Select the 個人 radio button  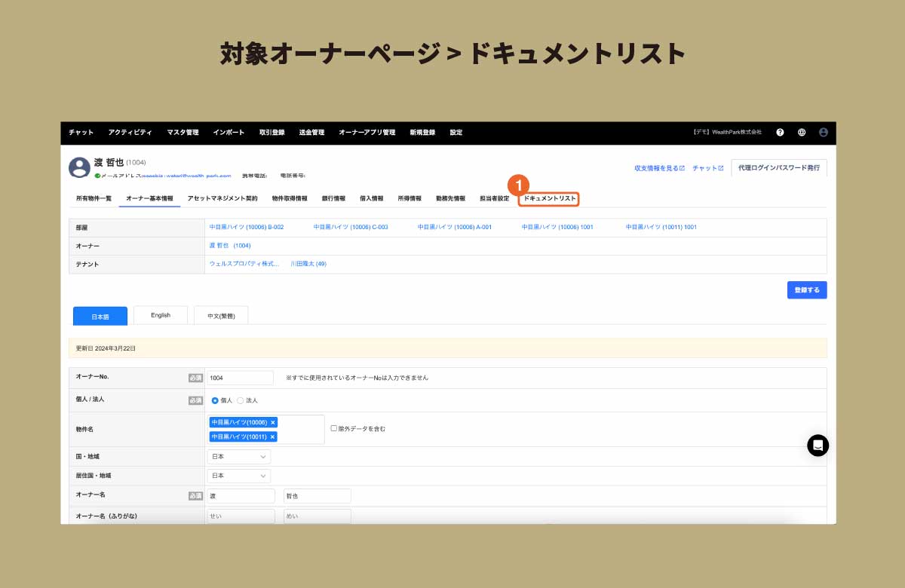[x=215, y=400]
